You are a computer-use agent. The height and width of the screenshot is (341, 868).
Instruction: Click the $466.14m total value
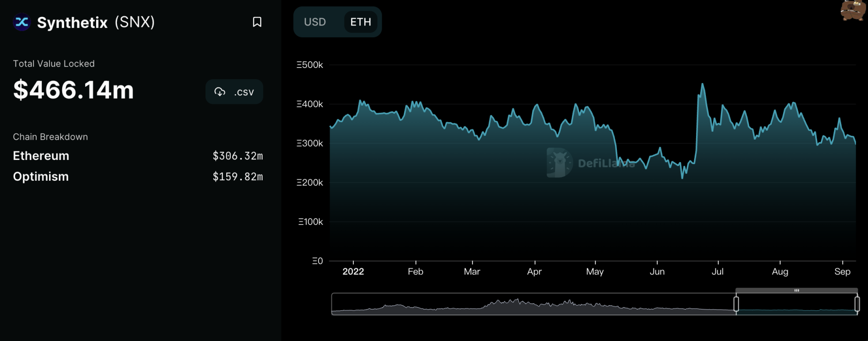[x=74, y=90]
